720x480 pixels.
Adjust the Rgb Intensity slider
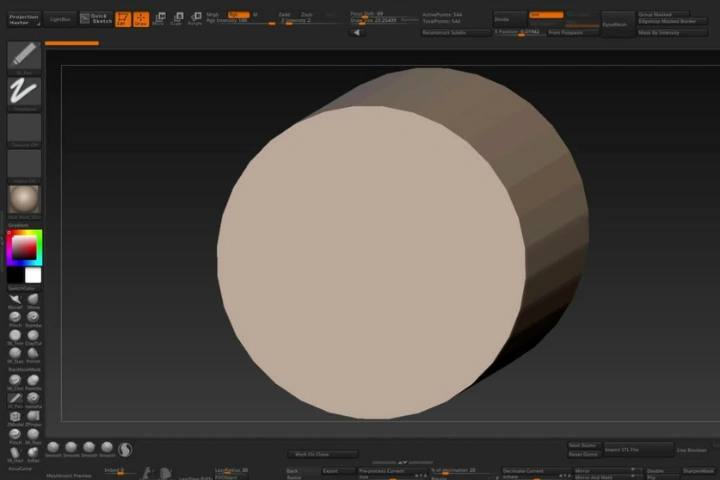pyautogui.click(x=241, y=21)
